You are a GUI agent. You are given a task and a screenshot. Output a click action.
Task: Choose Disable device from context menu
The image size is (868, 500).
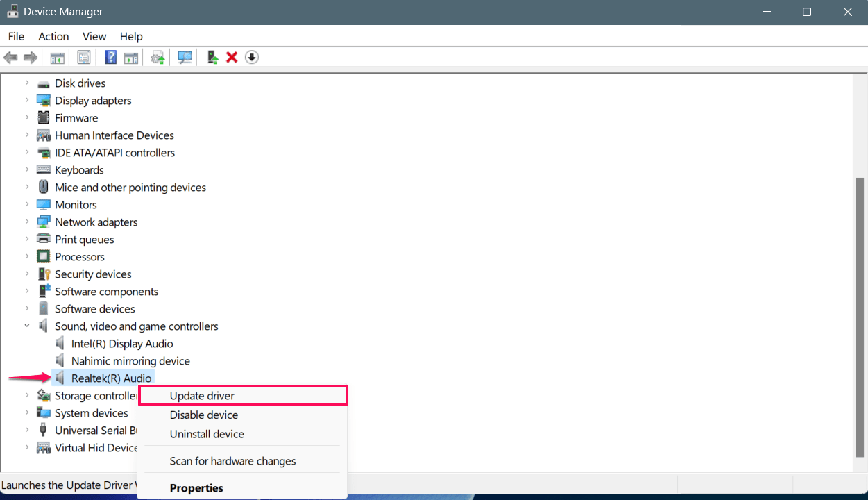(x=242, y=415)
